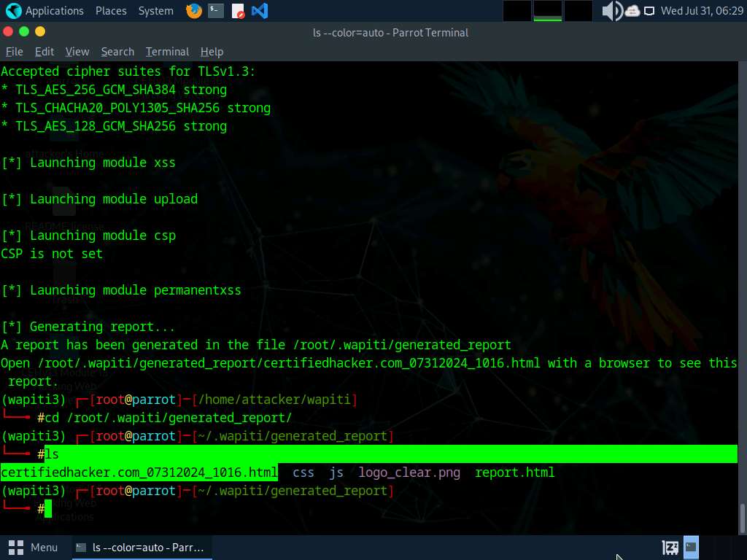
Task: Open the cloud status tray icon
Action: tap(632, 11)
